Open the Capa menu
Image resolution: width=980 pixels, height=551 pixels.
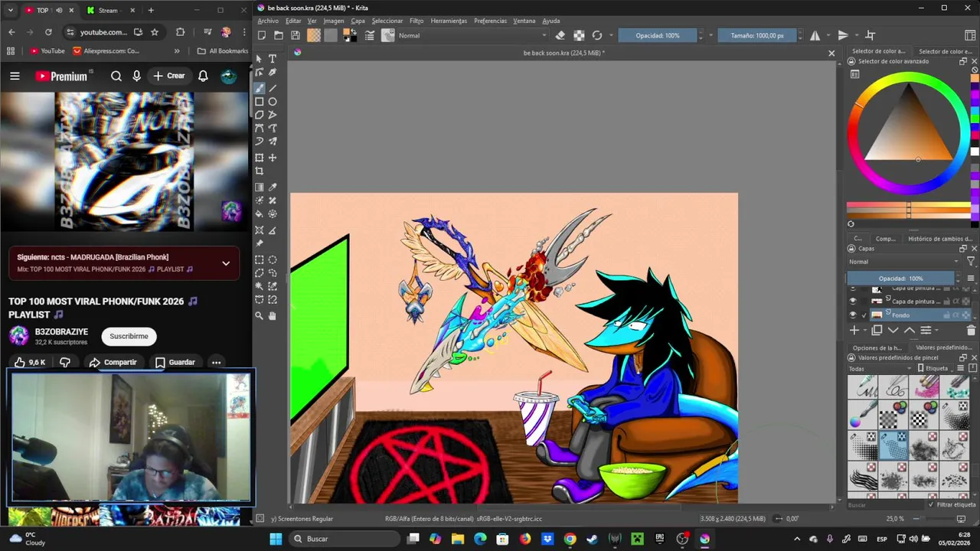[x=358, y=21]
